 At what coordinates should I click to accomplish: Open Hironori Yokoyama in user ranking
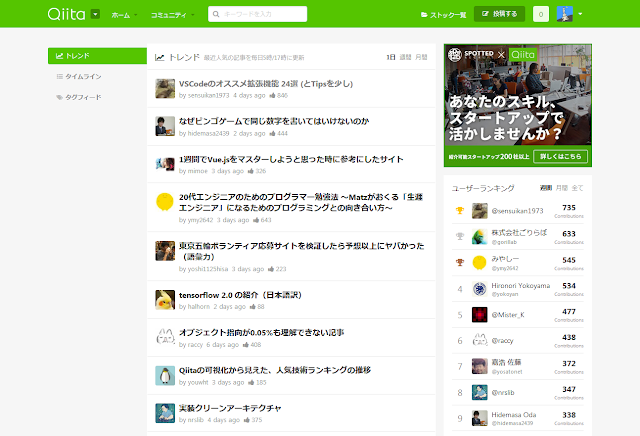[520, 285]
